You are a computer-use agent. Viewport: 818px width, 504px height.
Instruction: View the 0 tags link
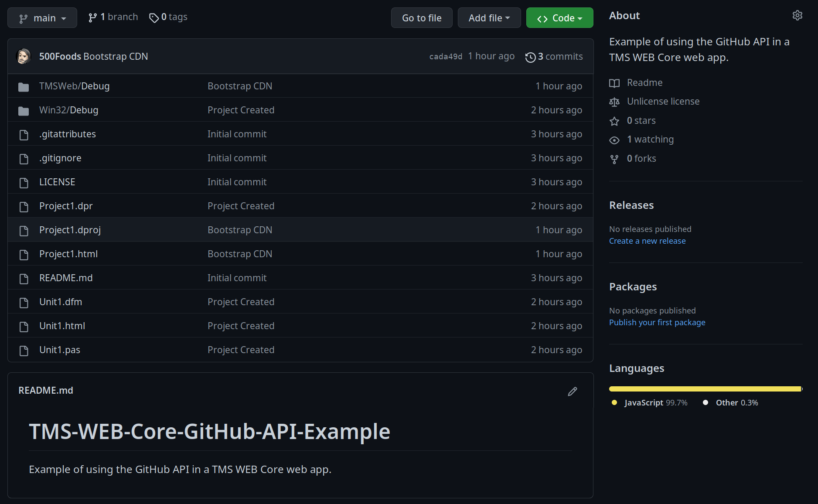point(168,17)
